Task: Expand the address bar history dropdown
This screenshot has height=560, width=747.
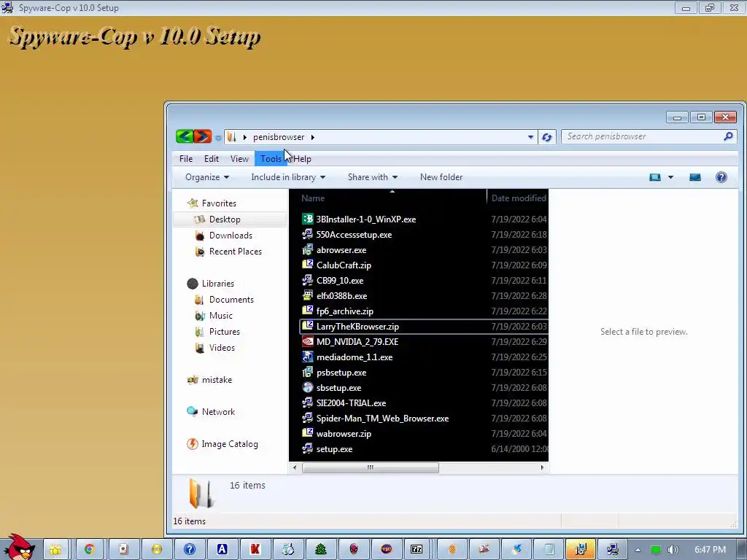Action: tap(530, 137)
